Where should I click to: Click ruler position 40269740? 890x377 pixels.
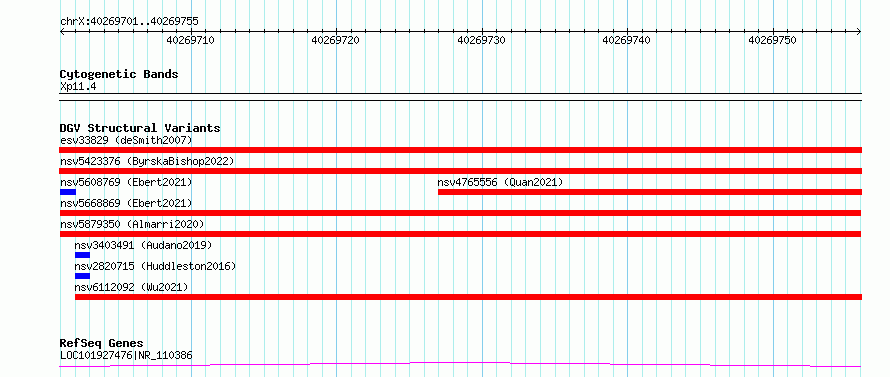click(627, 40)
